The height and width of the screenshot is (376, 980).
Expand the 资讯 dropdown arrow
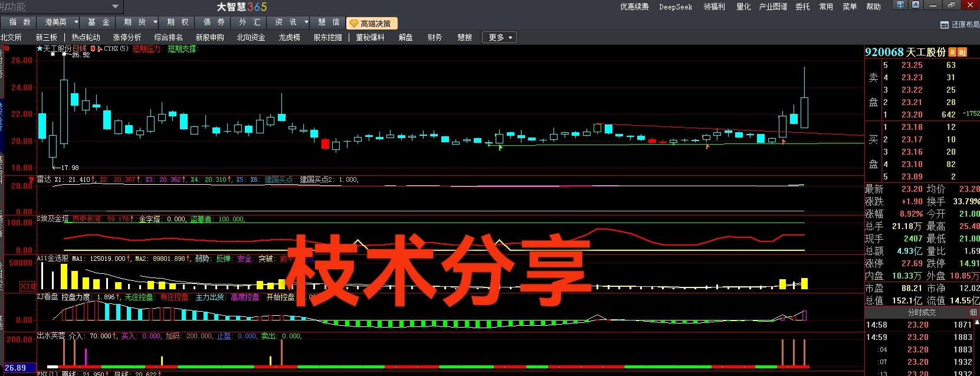click(306, 22)
